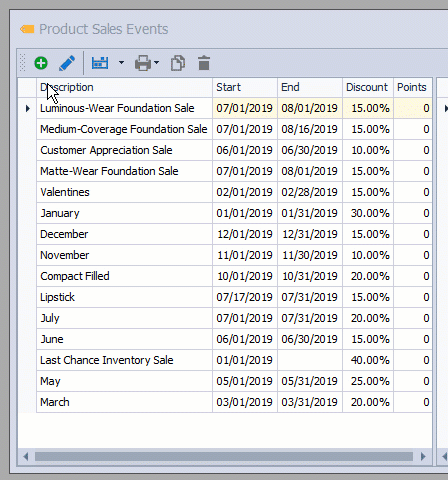Image resolution: width=448 pixels, height=480 pixels.
Task: Click the left scroll arrow
Action: [x=26, y=456]
